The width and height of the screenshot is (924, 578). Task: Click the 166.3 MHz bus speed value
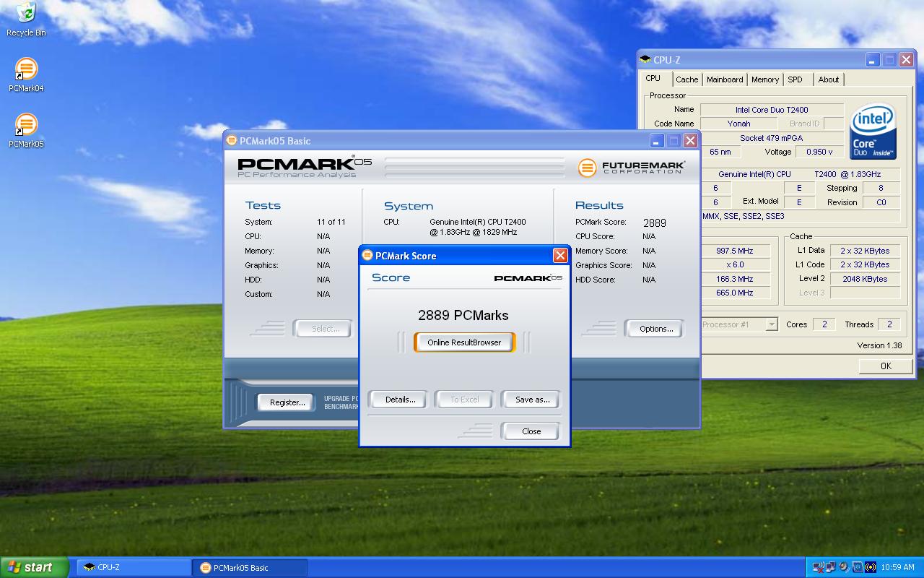click(x=735, y=279)
